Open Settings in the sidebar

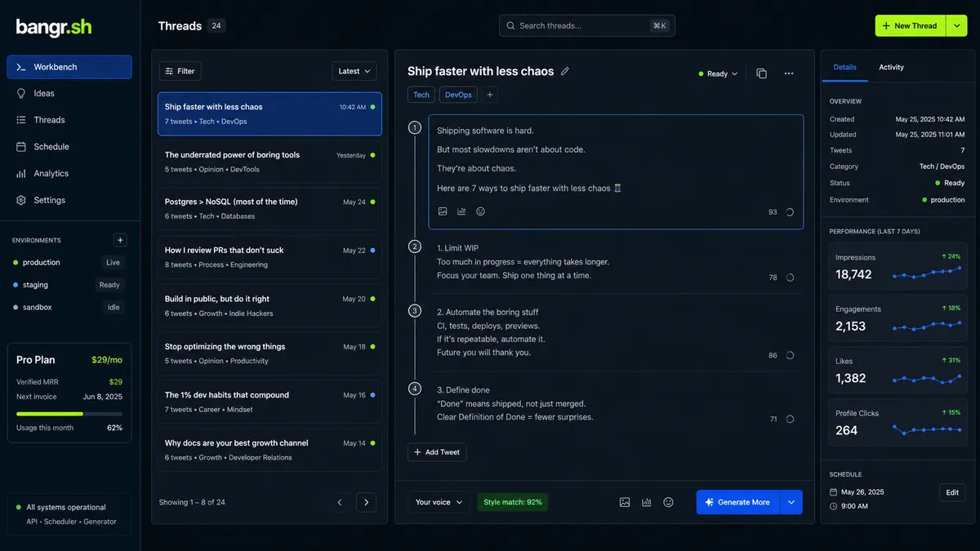[69, 200]
